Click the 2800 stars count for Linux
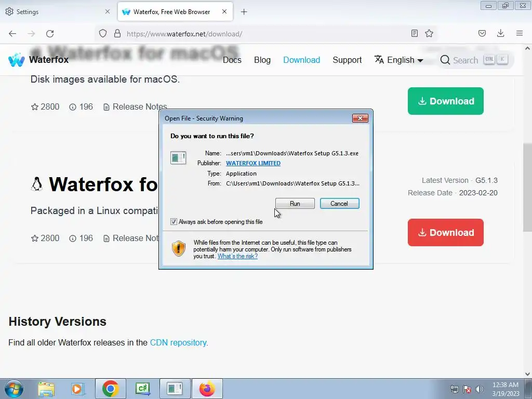The image size is (532, 399). pos(45,238)
